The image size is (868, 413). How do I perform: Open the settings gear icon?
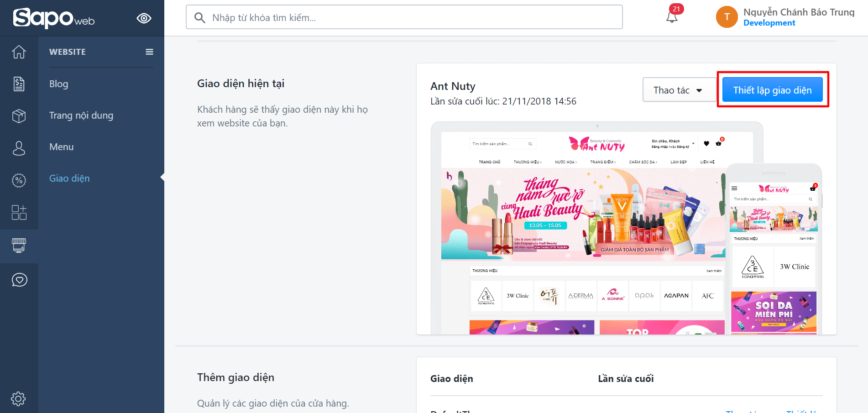click(x=18, y=399)
